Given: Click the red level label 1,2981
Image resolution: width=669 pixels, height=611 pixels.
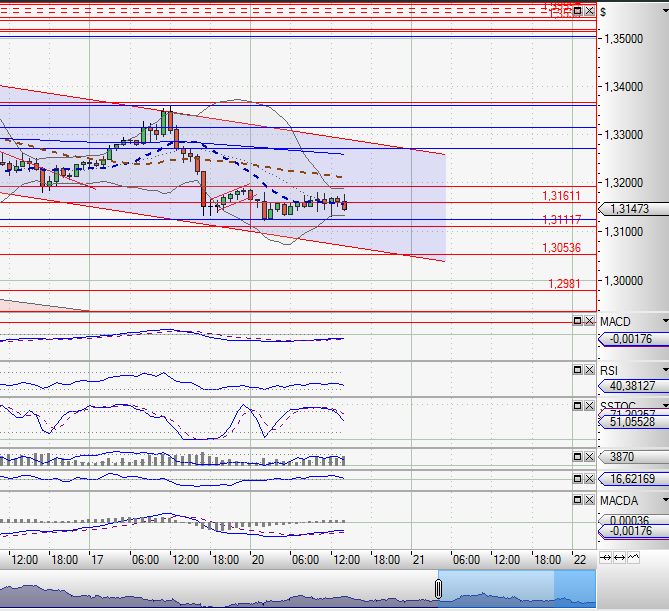Looking at the screenshot, I should click(564, 284).
